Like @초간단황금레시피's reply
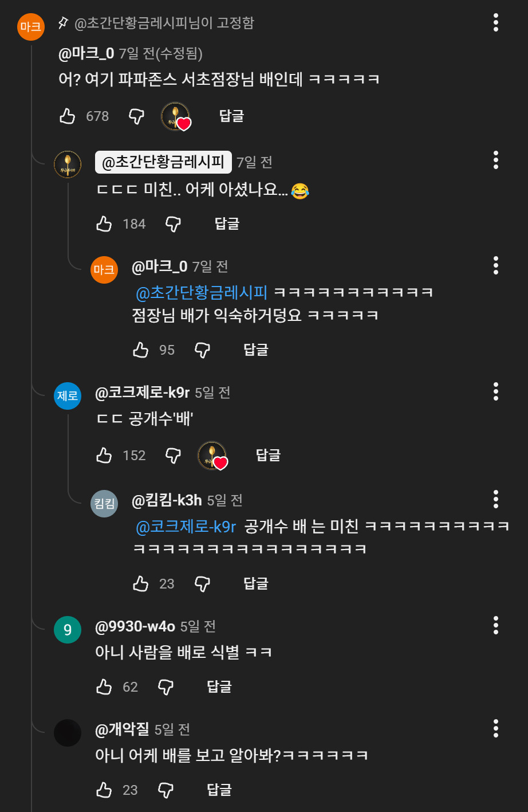The image size is (528, 812). (104, 223)
